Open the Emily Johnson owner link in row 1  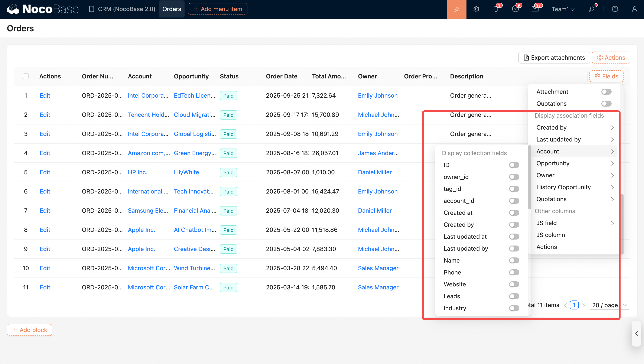(377, 95)
